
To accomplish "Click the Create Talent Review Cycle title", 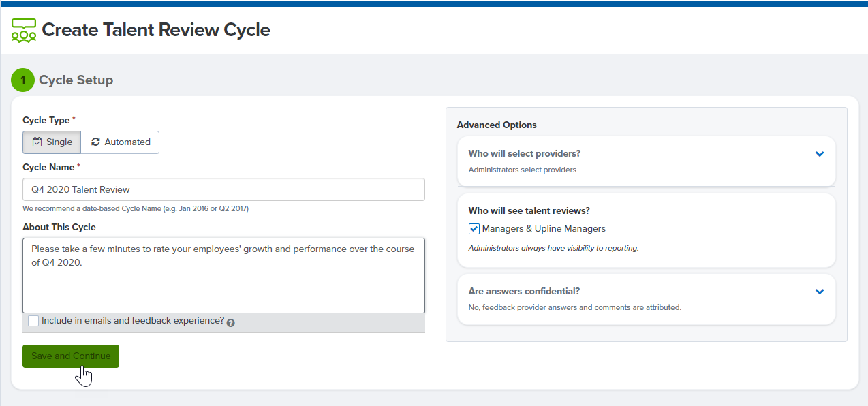I will point(156,30).
